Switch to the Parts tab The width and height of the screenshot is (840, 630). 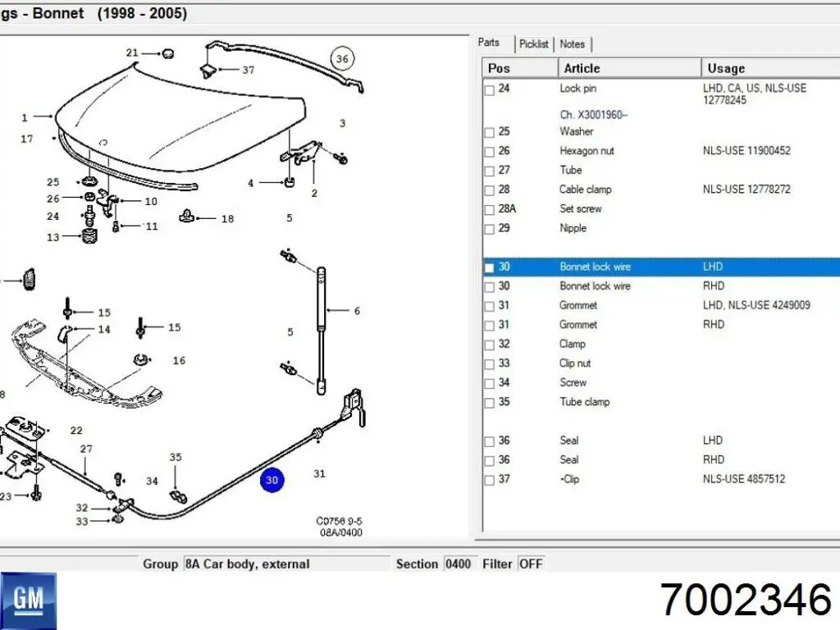point(489,43)
